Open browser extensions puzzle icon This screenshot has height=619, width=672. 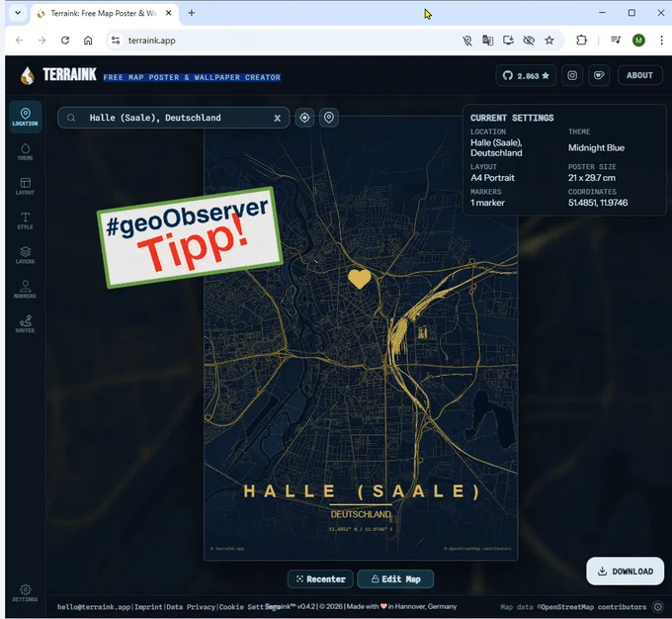tap(581, 41)
